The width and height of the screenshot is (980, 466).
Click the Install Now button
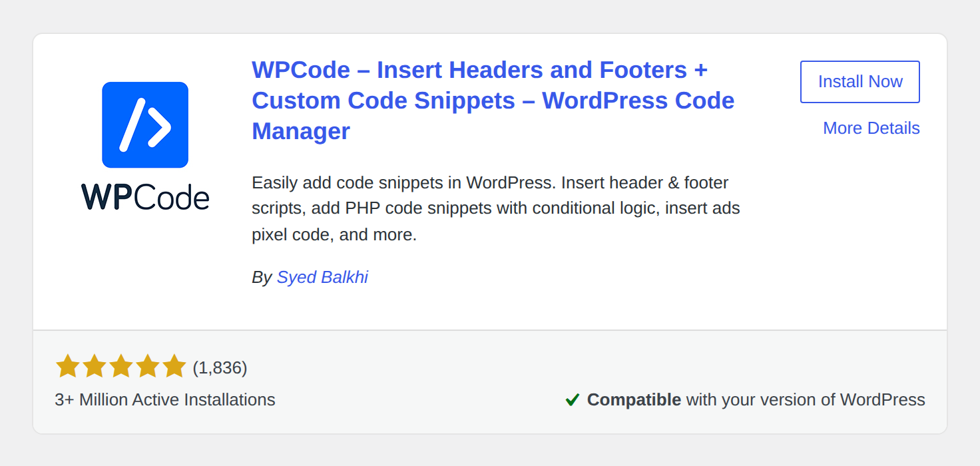point(859,82)
